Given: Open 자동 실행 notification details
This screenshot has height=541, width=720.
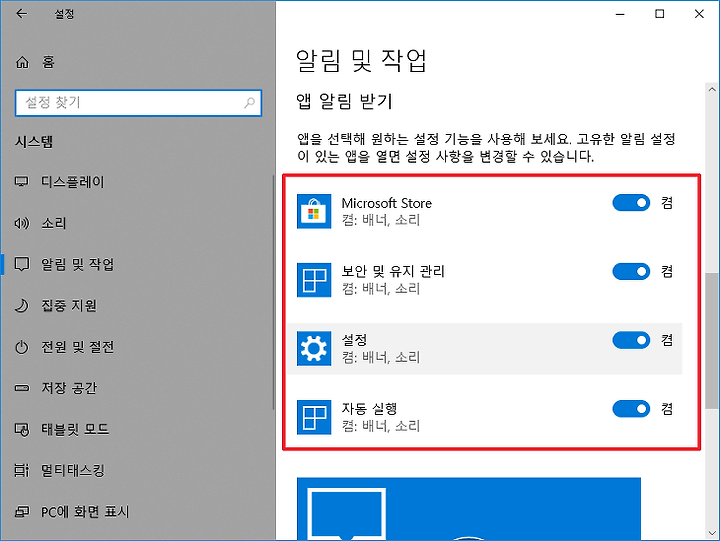Looking at the screenshot, I should coord(485,417).
